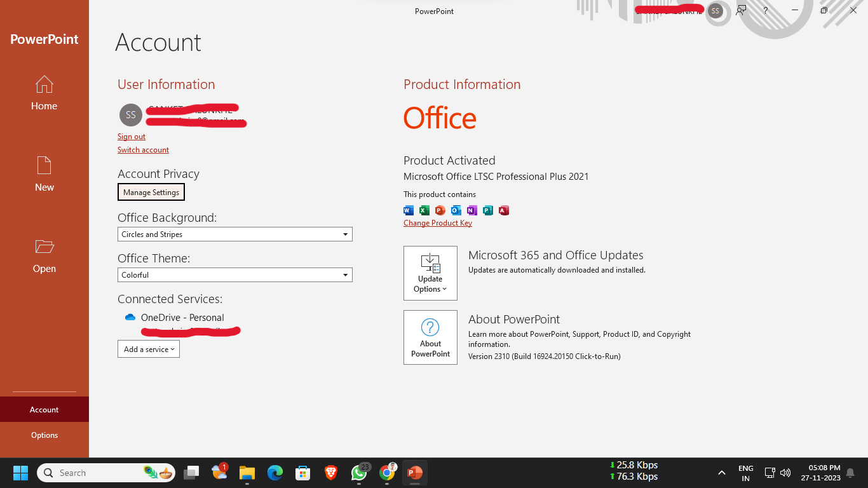This screenshot has width=868, height=488.
Task: Launch Microsoft Edge from the taskbar
Action: [x=275, y=473]
